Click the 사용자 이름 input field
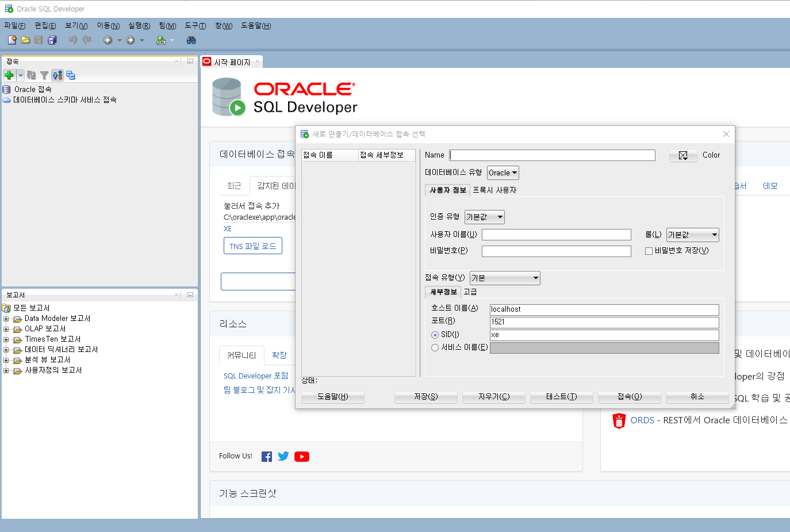Screen dimensions: 790x532 (557, 235)
